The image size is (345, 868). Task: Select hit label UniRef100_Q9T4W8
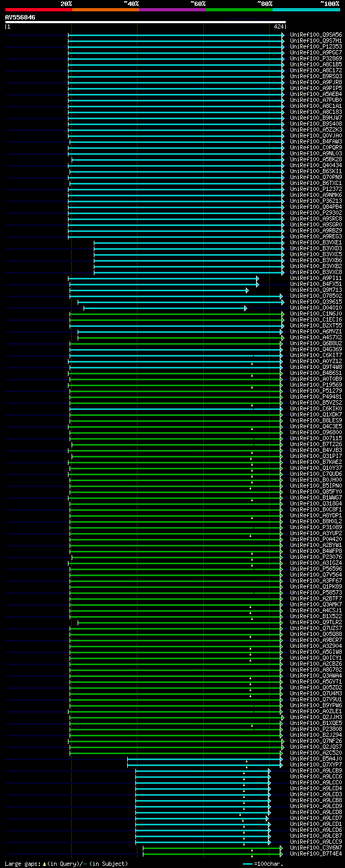coord(316,367)
